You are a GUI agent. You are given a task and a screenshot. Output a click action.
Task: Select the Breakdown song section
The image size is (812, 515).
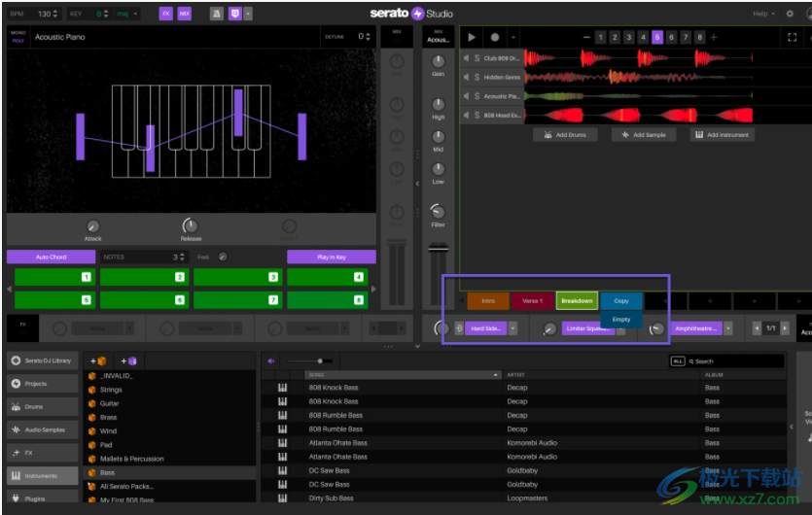pyautogui.click(x=577, y=300)
